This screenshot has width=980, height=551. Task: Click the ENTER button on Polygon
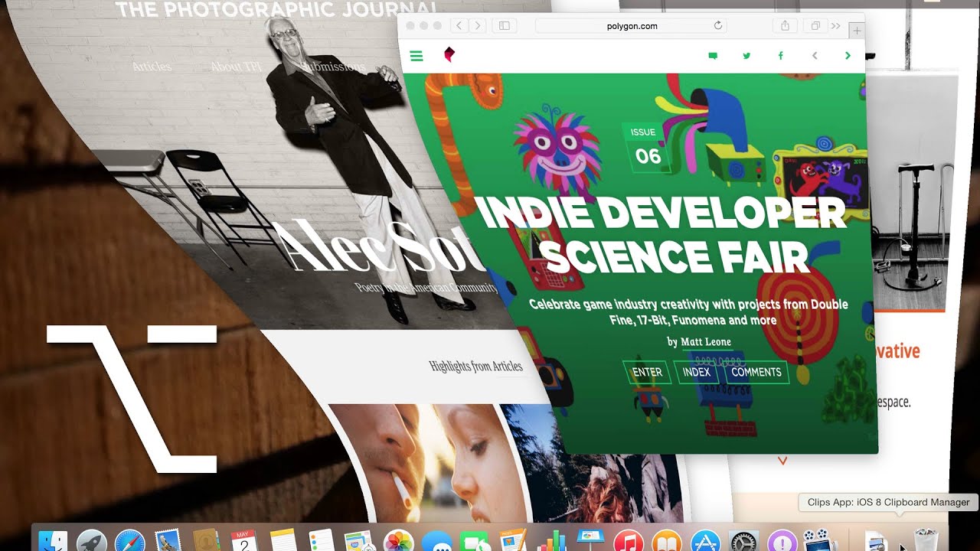(x=647, y=372)
